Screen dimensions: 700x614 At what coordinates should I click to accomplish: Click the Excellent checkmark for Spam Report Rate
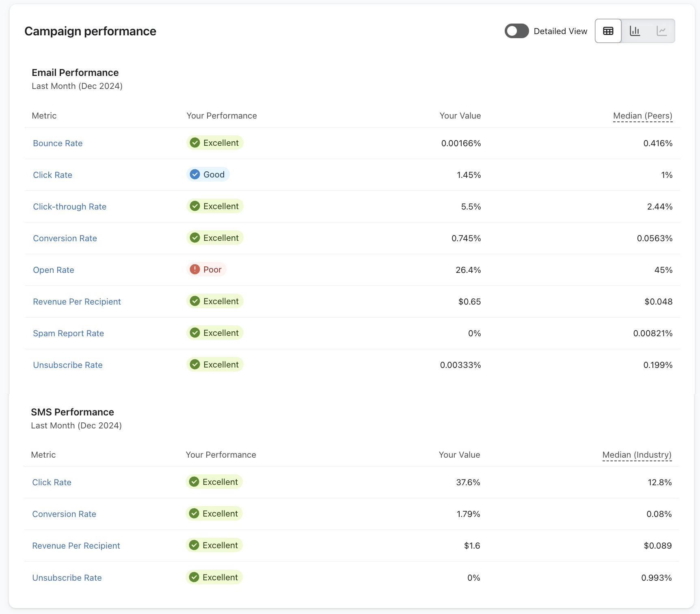(195, 333)
